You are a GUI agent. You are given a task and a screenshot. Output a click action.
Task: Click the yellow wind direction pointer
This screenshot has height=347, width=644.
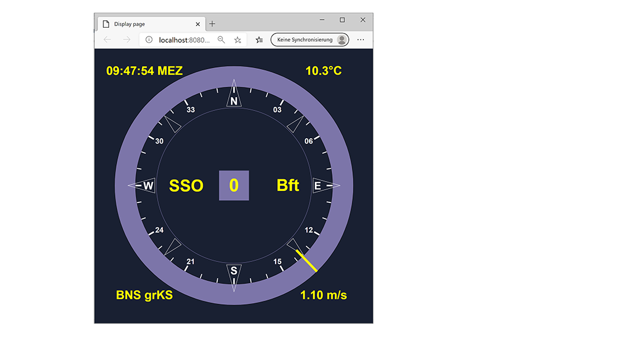tap(307, 260)
